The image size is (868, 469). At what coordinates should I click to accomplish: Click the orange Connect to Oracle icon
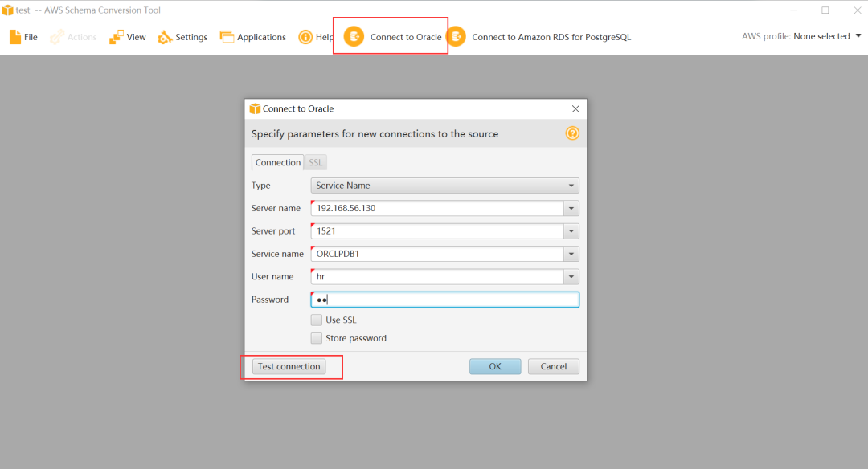(x=354, y=36)
